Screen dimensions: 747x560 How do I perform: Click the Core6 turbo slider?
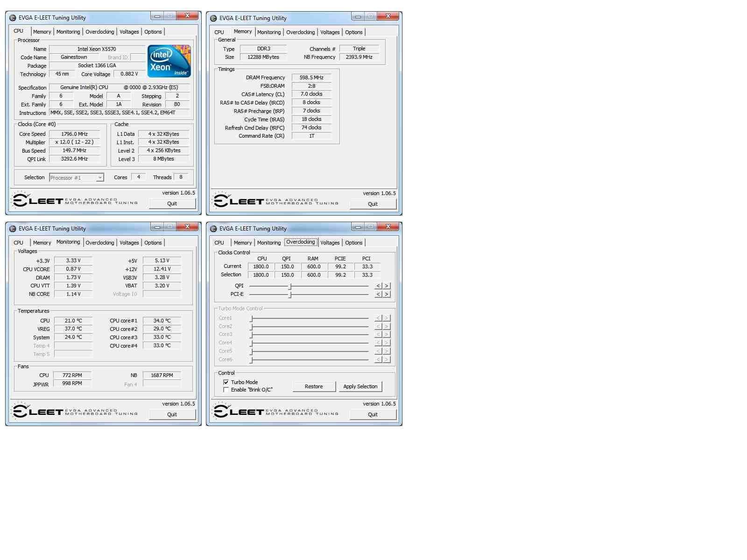click(309, 360)
